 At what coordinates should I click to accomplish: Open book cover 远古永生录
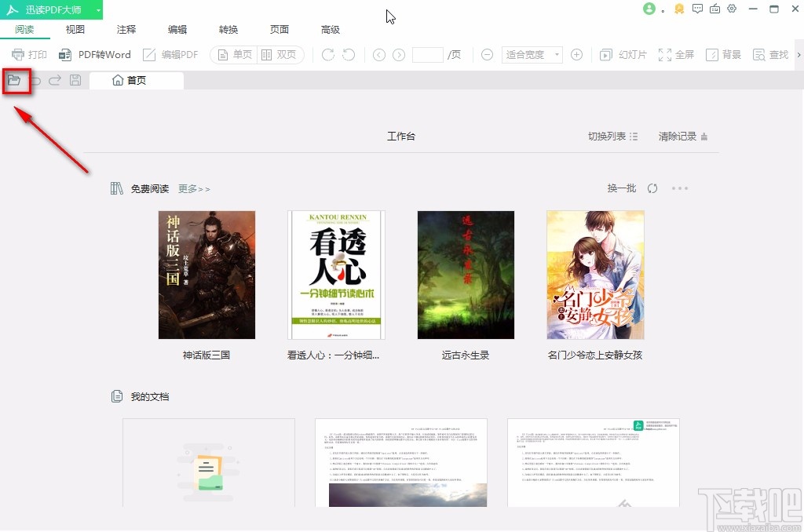466,275
